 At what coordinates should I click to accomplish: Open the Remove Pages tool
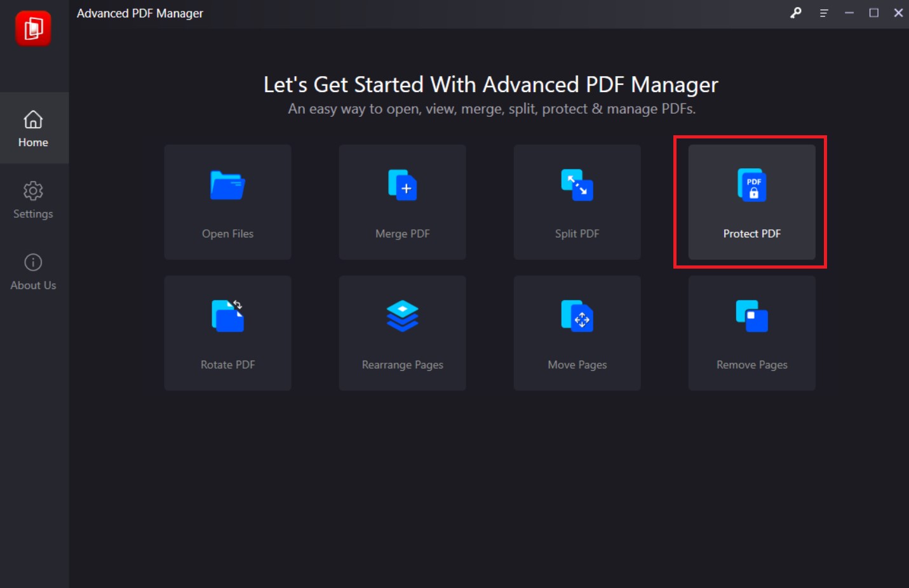[x=751, y=333]
